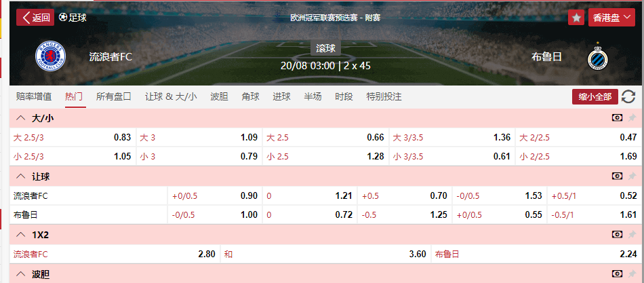Screen dimensions: 644x283
Task: Click the 缩小全部 button
Action: pyautogui.click(x=595, y=96)
